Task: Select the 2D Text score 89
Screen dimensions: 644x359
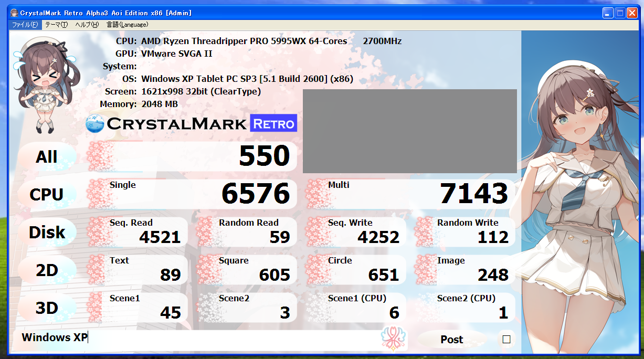Action: pyautogui.click(x=171, y=275)
